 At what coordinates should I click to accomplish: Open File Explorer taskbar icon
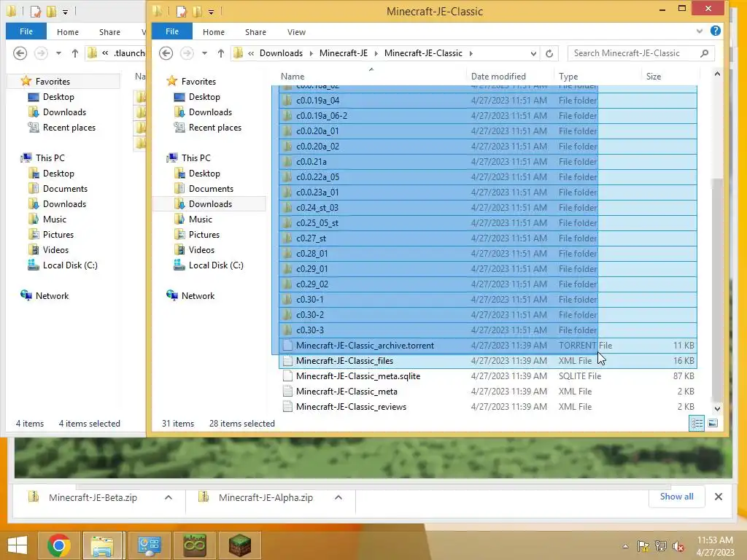click(x=102, y=545)
